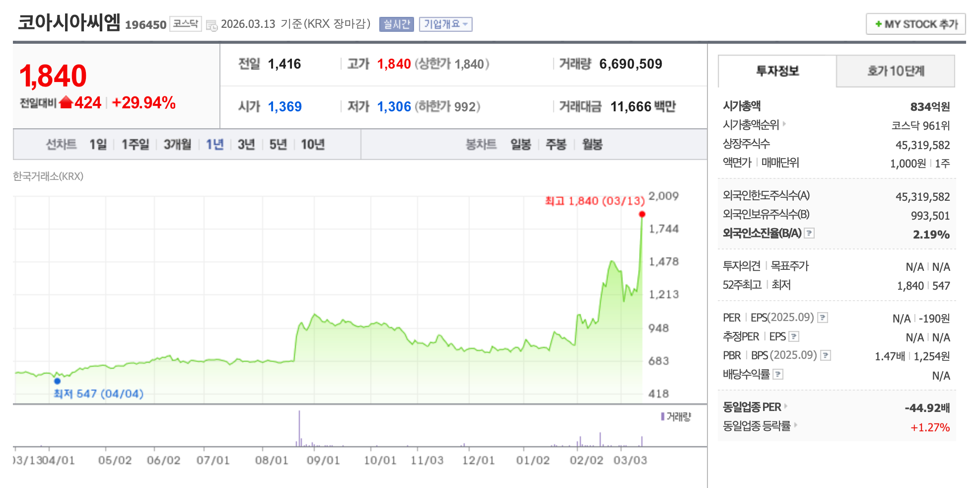This screenshot has width=980, height=488.
Task: Click the 09/01 date label on axis
Action: [x=323, y=460]
